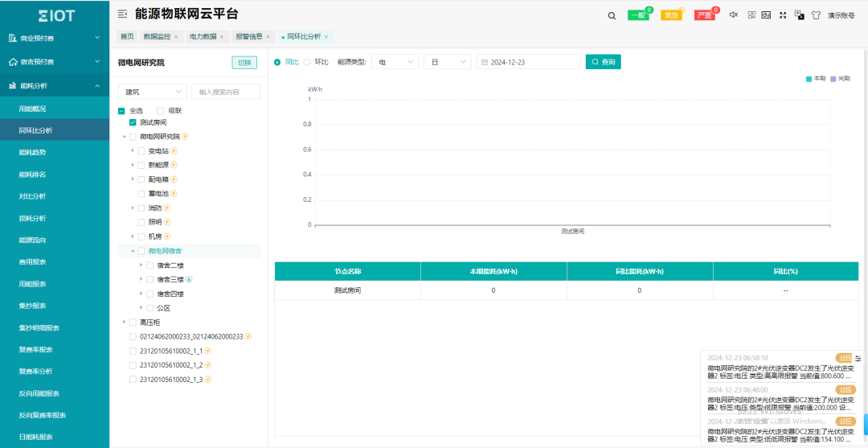868x448 pixels.
Task: Click the date field 2024-12-23
Action: click(528, 62)
